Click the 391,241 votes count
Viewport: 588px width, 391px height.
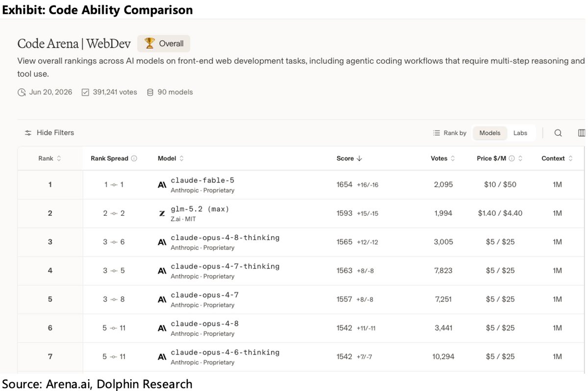point(115,92)
